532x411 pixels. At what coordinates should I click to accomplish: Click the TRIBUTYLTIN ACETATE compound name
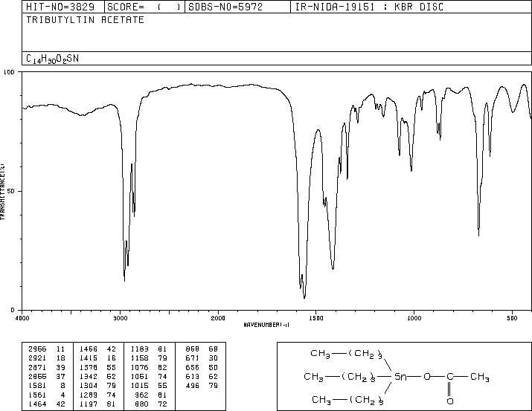[x=85, y=20]
